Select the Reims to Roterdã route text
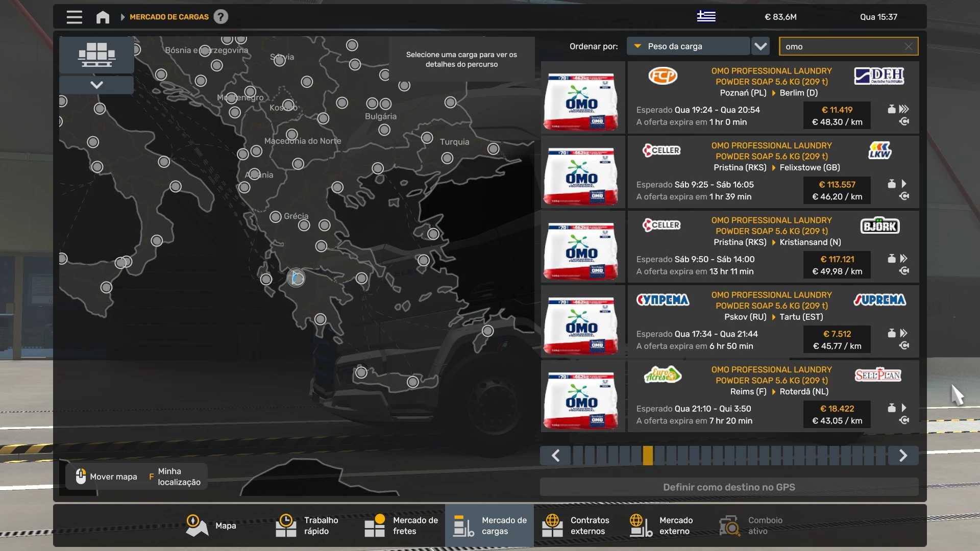Screen dimensions: 980x551 (x=779, y=391)
